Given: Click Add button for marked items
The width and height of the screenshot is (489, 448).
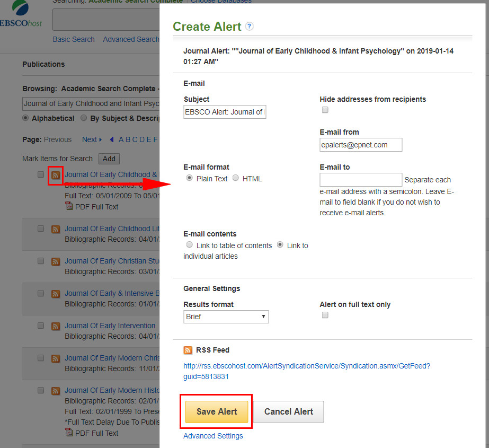Looking at the screenshot, I should point(109,159).
